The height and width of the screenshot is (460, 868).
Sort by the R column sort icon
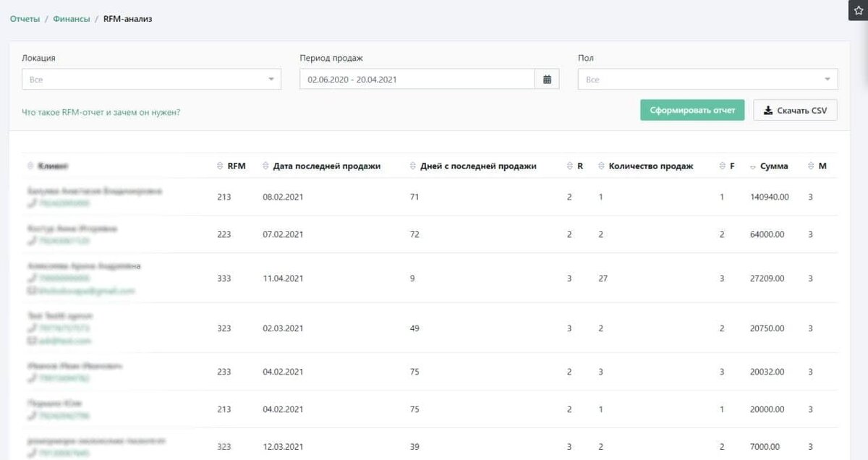click(x=570, y=166)
